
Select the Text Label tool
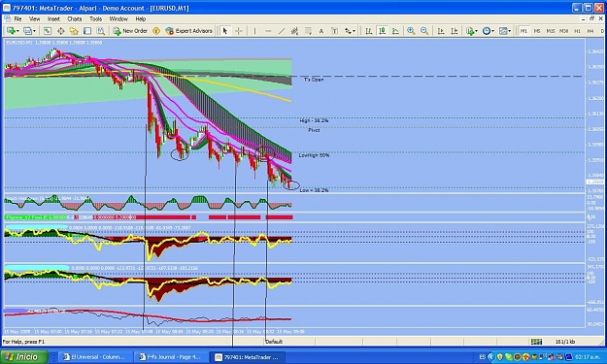point(335,31)
